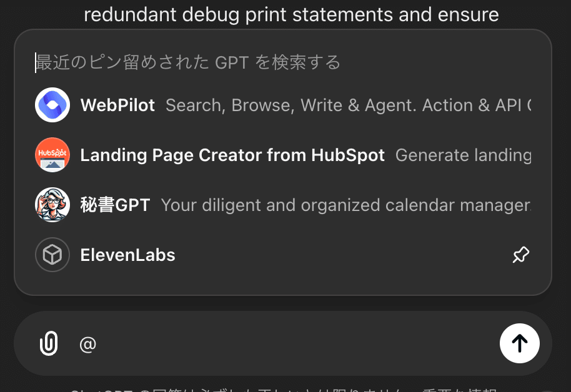Click the "redundant debug print statements" message text
The height and width of the screenshot is (392, 571).
pyautogui.click(x=291, y=14)
